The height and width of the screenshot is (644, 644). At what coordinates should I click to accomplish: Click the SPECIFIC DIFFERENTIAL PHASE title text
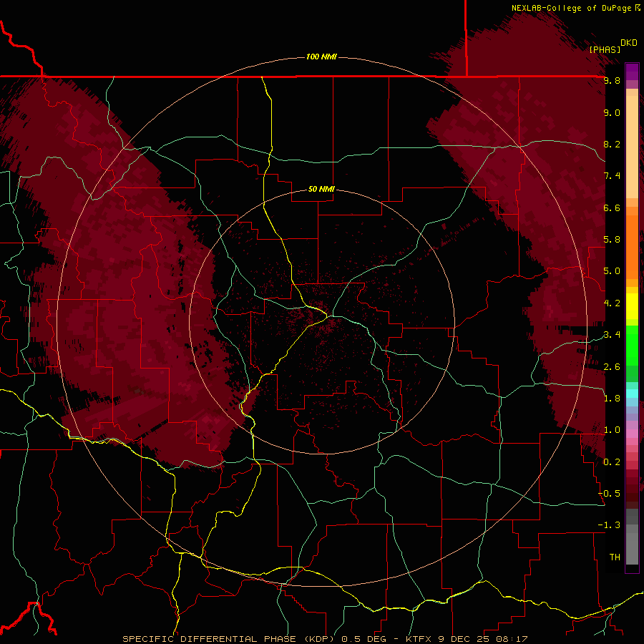tap(209, 639)
